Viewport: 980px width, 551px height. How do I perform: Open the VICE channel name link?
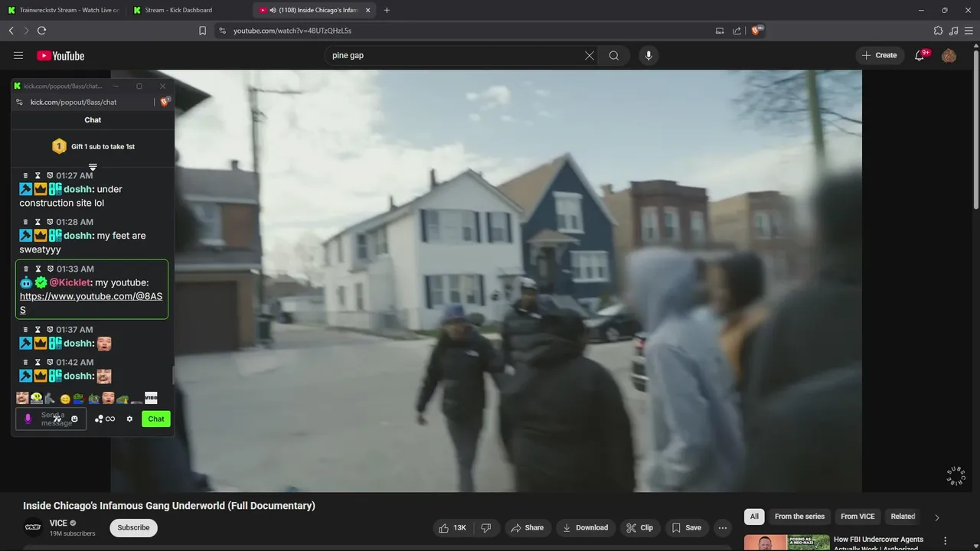[x=59, y=523]
